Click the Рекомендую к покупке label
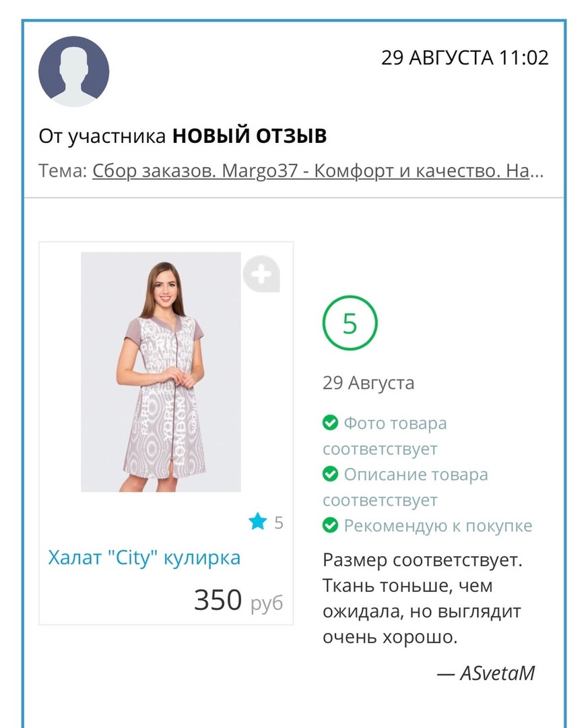The image size is (588, 728). [x=438, y=526]
